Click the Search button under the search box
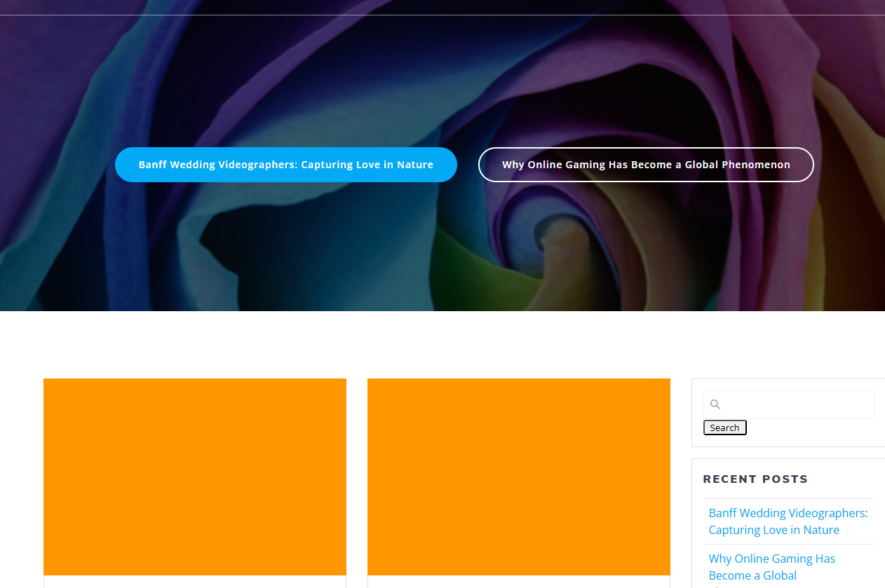This screenshot has height=588, width=885. [725, 428]
